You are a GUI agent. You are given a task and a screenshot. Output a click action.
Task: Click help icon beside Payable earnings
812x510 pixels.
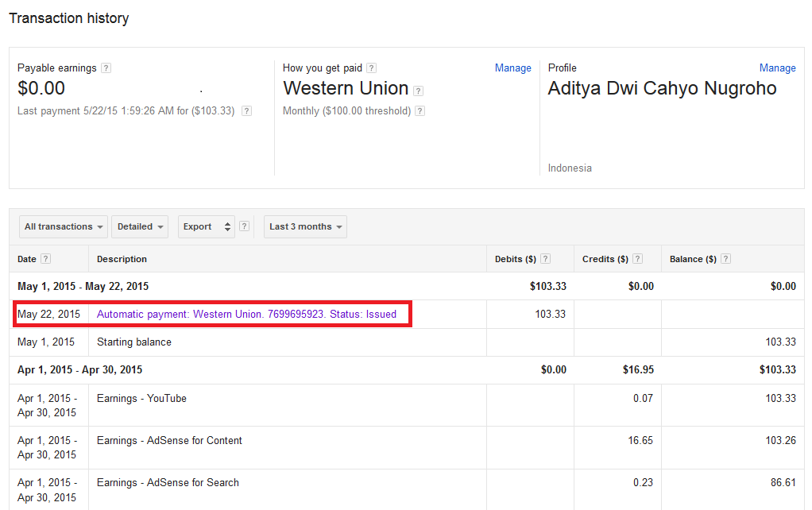coord(106,68)
